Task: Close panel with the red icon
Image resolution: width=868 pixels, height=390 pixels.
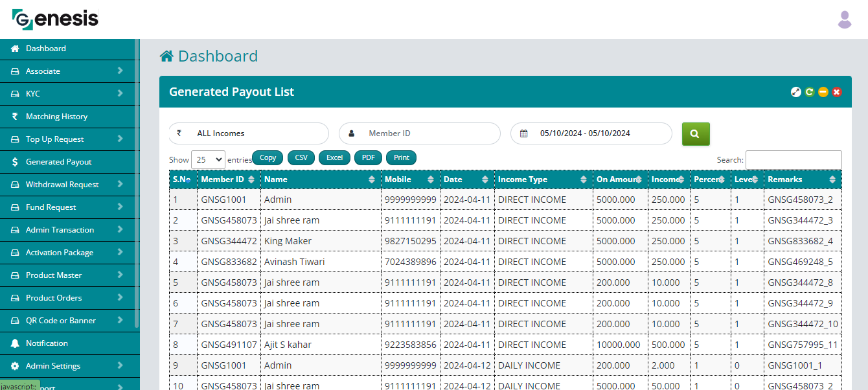Action: coord(837,92)
